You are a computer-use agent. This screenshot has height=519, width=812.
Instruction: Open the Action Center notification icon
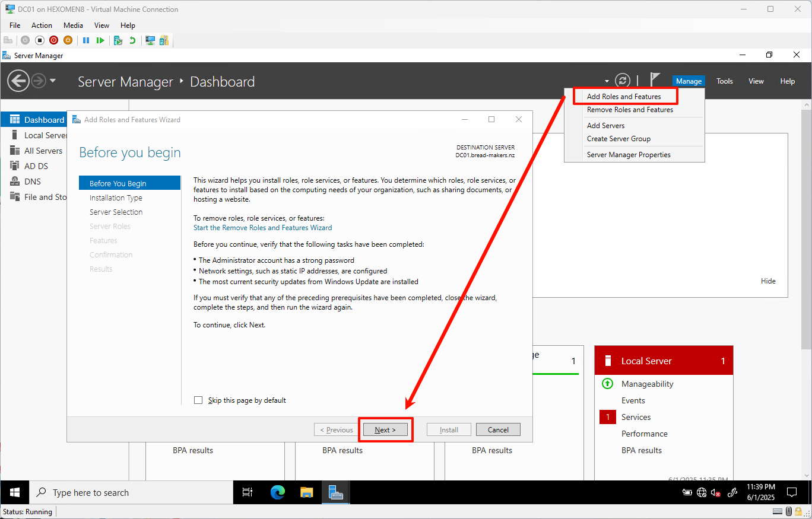pyautogui.click(x=791, y=492)
